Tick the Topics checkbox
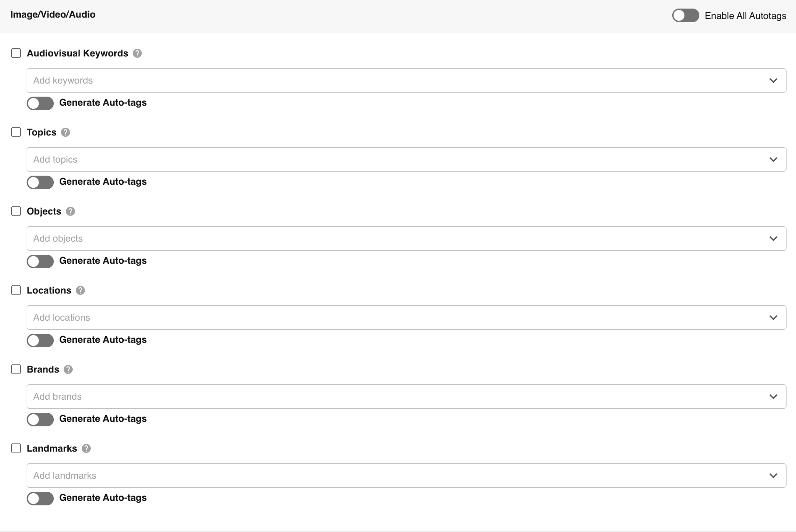The height and width of the screenshot is (532, 796). tap(16, 132)
